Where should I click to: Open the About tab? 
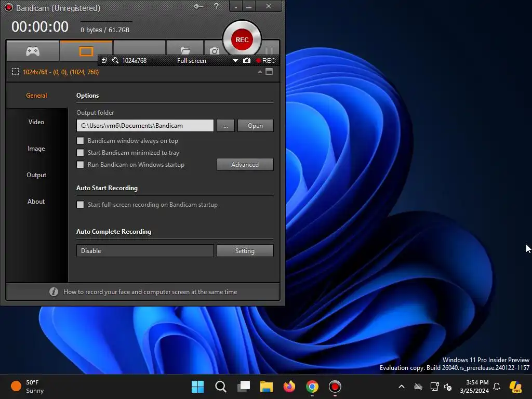pyautogui.click(x=36, y=201)
